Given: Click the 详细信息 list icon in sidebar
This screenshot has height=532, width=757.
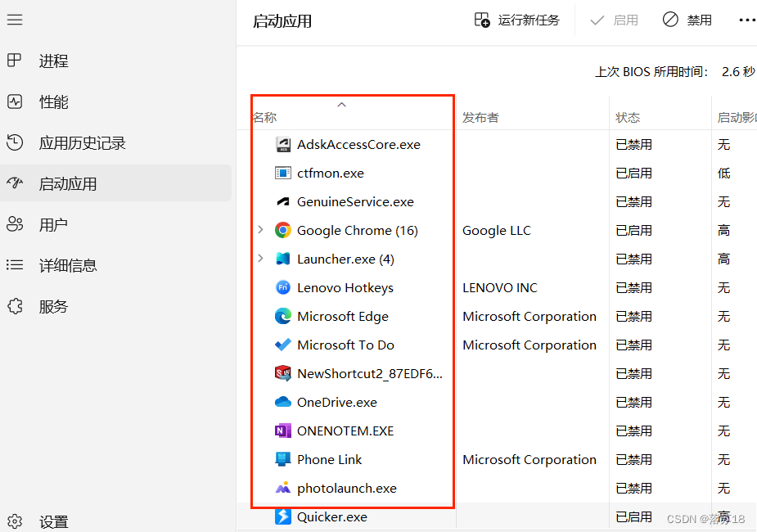Looking at the screenshot, I should [15, 264].
